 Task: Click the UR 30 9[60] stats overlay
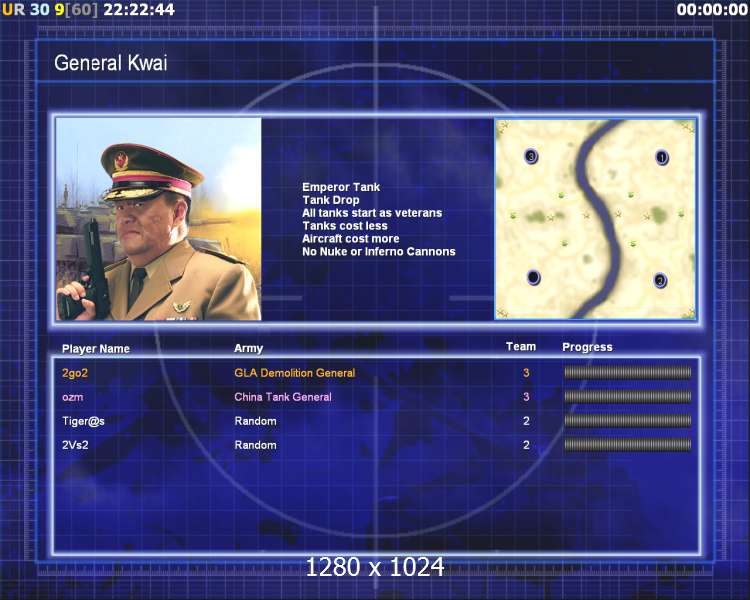tap(50, 9)
